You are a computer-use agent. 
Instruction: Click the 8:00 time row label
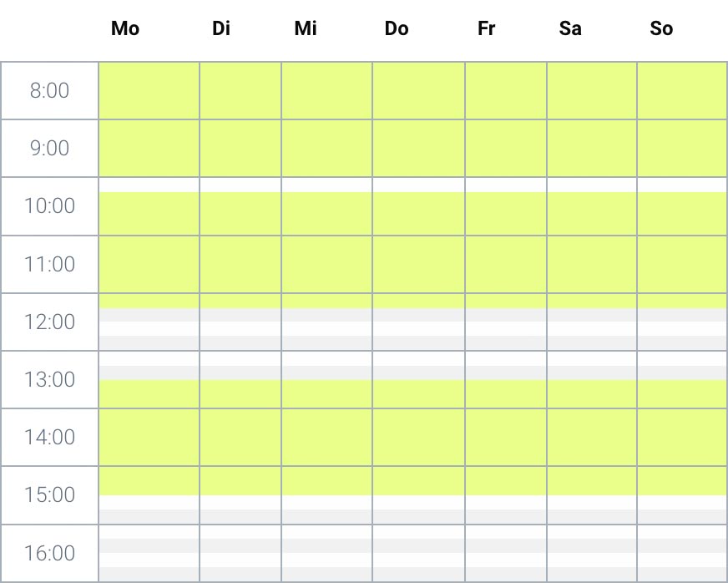[49, 90]
